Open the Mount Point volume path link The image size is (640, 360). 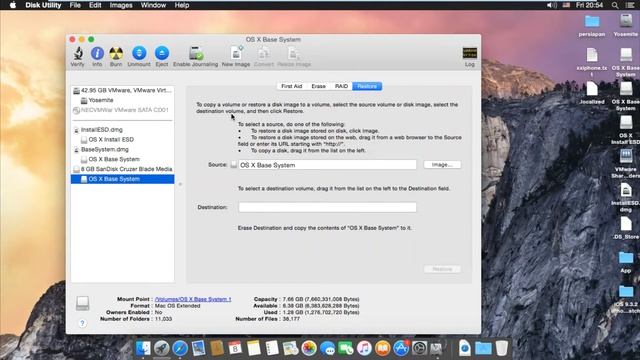[x=193, y=299]
